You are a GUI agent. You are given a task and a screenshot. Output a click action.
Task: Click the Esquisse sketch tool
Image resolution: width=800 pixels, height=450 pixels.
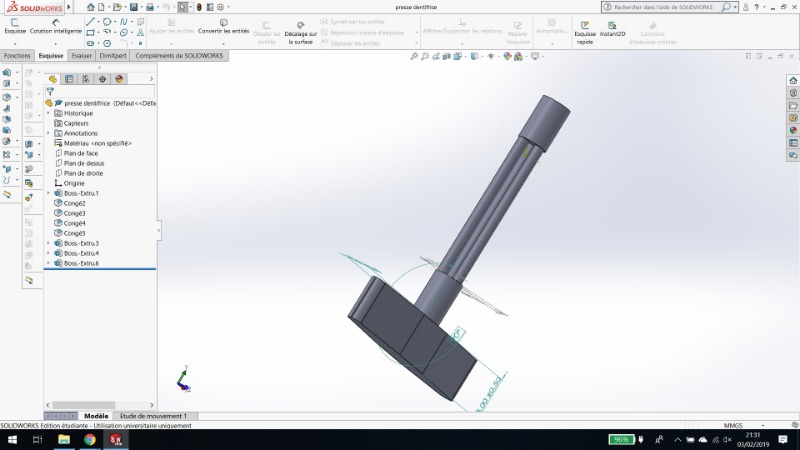[x=15, y=26]
